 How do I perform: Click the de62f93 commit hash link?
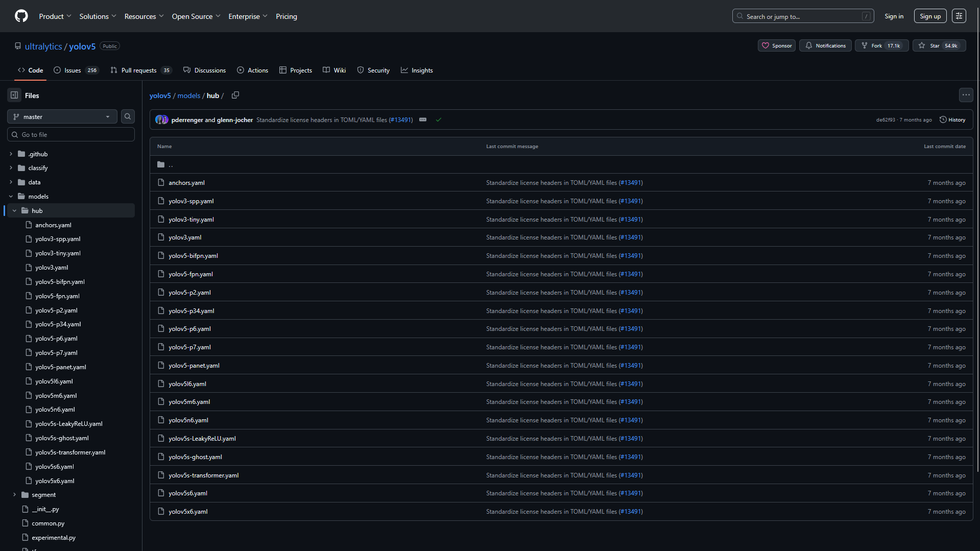coord(886,120)
